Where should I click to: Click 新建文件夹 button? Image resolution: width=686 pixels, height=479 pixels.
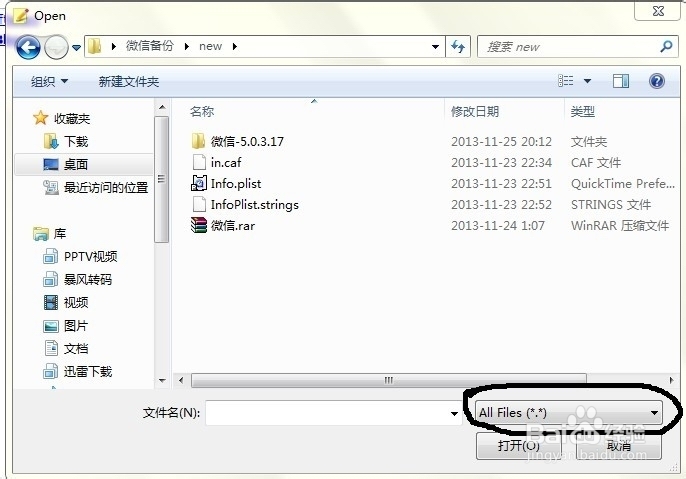129,81
